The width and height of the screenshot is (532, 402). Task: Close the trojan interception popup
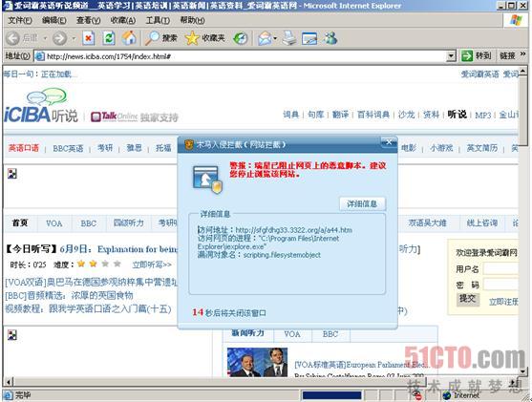(x=389, y=142)
